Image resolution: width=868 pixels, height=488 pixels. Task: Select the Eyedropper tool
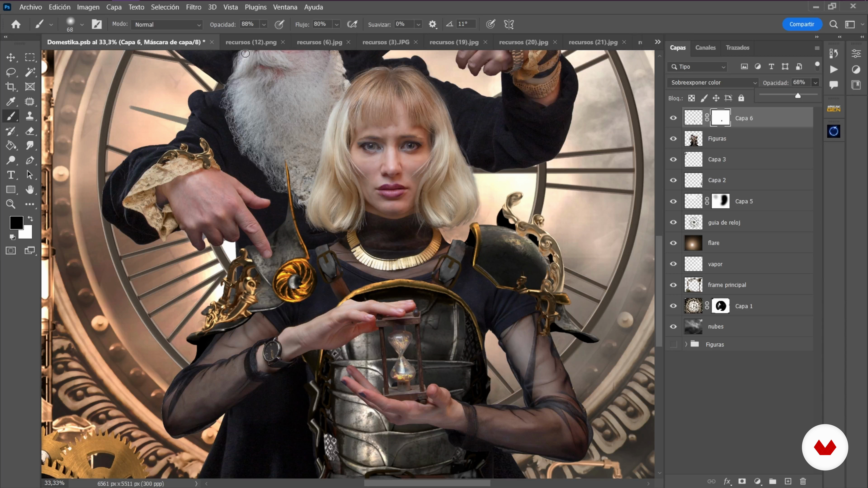click(x=11, y=101)
